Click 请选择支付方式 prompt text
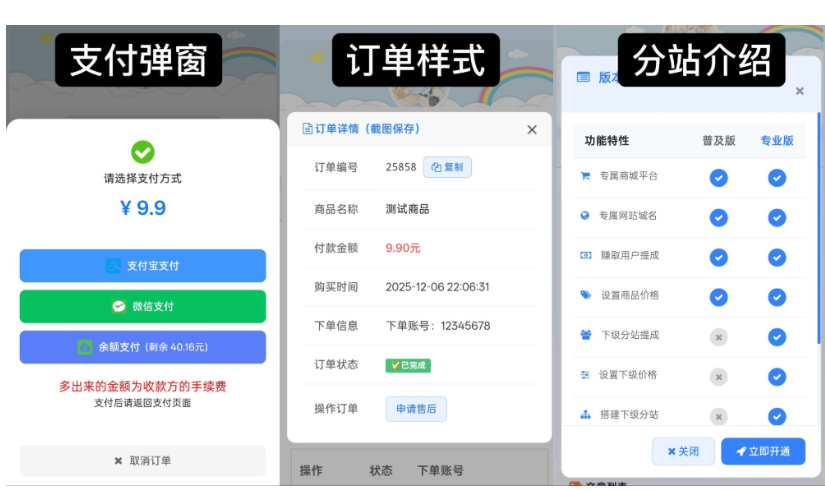 coord(143,178)
